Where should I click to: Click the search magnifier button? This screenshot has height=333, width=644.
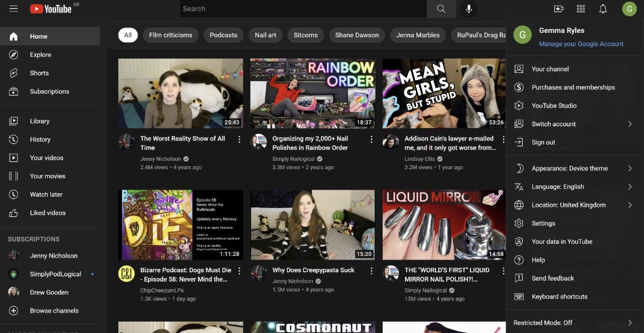click(x=441, y=8)
